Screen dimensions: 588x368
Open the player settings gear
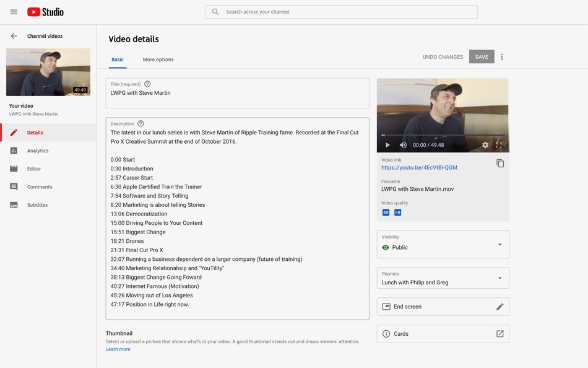[x=485, y=145]
